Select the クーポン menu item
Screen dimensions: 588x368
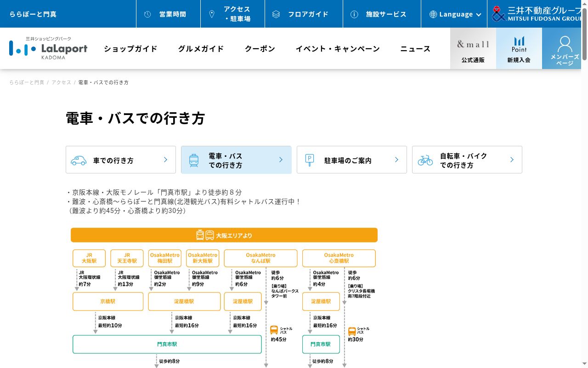pos(260,49)
